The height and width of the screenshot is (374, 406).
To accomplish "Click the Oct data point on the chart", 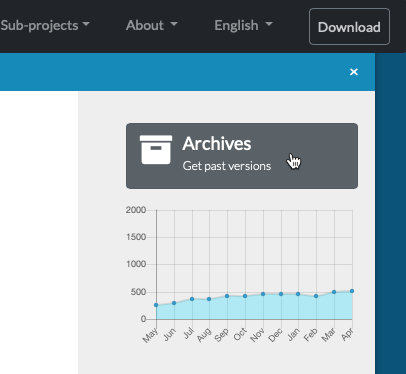I will [245, 296].
